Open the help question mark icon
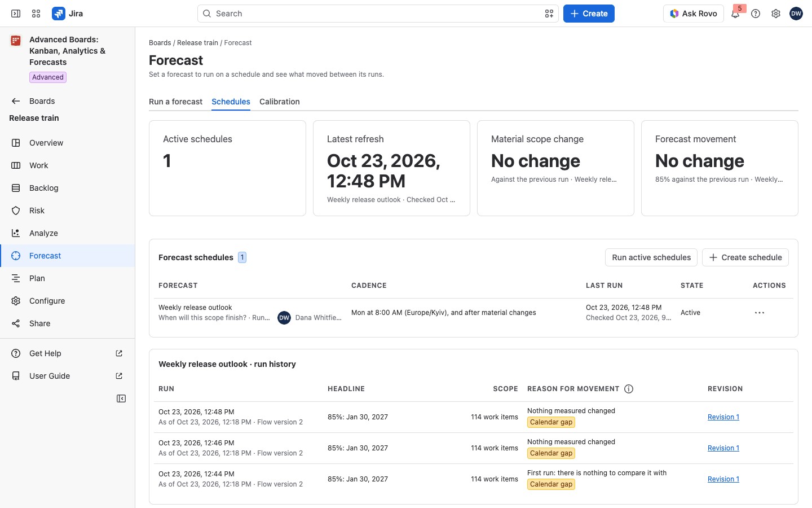The width and height of the screenshot is (812, 508). click(x=756, y=14)
